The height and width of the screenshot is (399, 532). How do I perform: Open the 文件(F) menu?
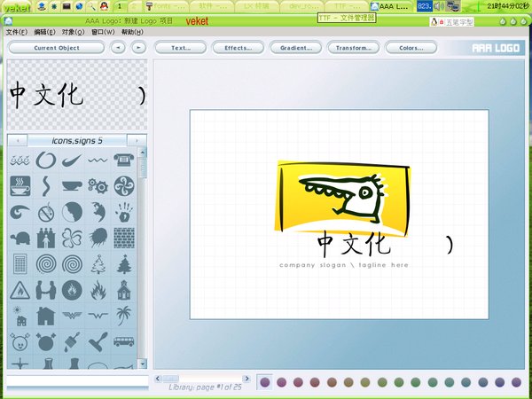17,32
